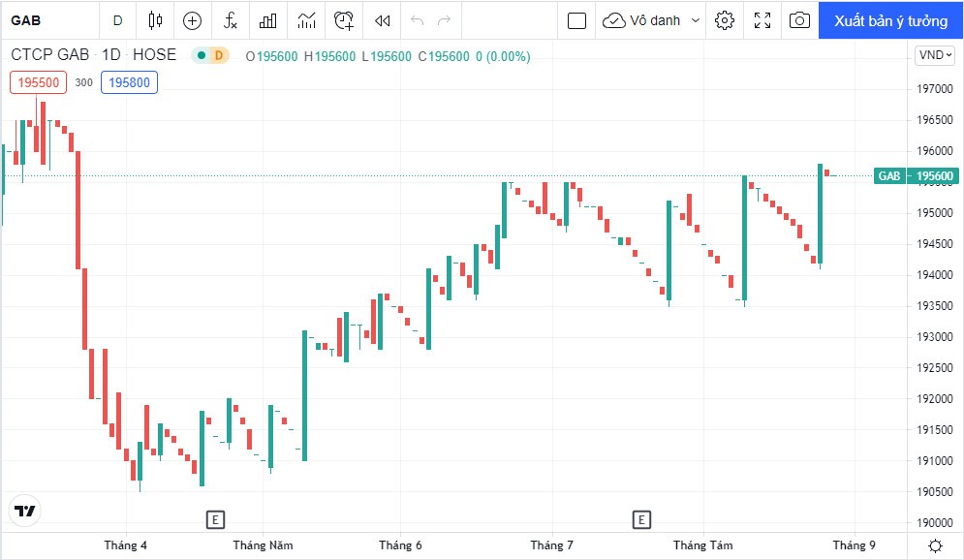Click the 190500 price axis label
The image size is (964, 560).
click(x=935, y=491)
